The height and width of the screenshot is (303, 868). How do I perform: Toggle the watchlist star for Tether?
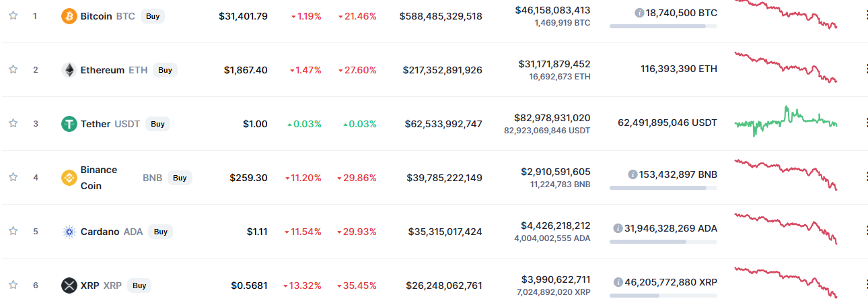13,123
